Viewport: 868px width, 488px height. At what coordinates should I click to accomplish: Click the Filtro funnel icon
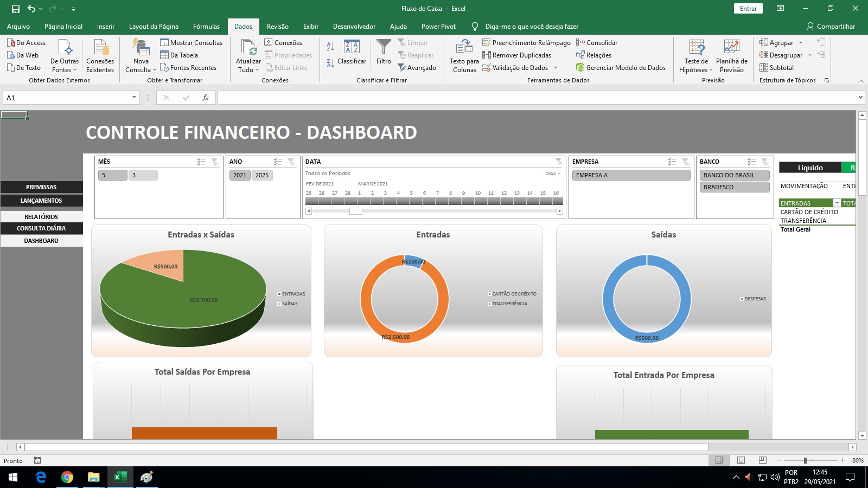pos(384,47)
